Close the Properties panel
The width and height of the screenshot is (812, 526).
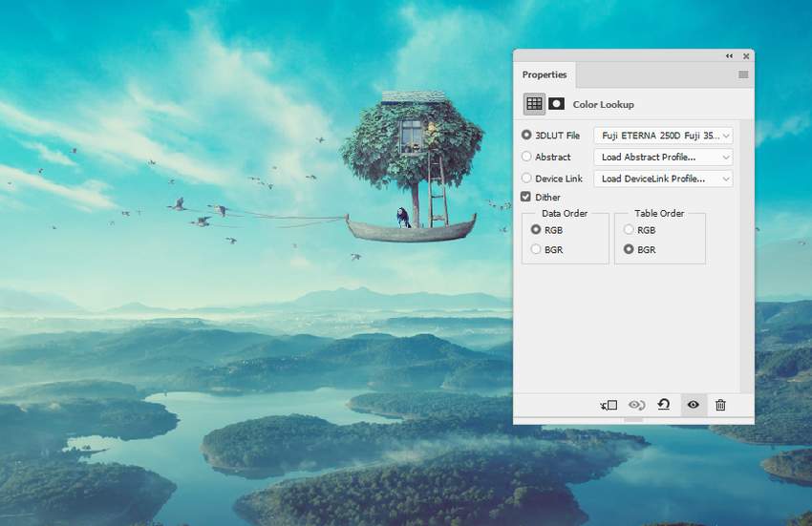pos(746,56)
